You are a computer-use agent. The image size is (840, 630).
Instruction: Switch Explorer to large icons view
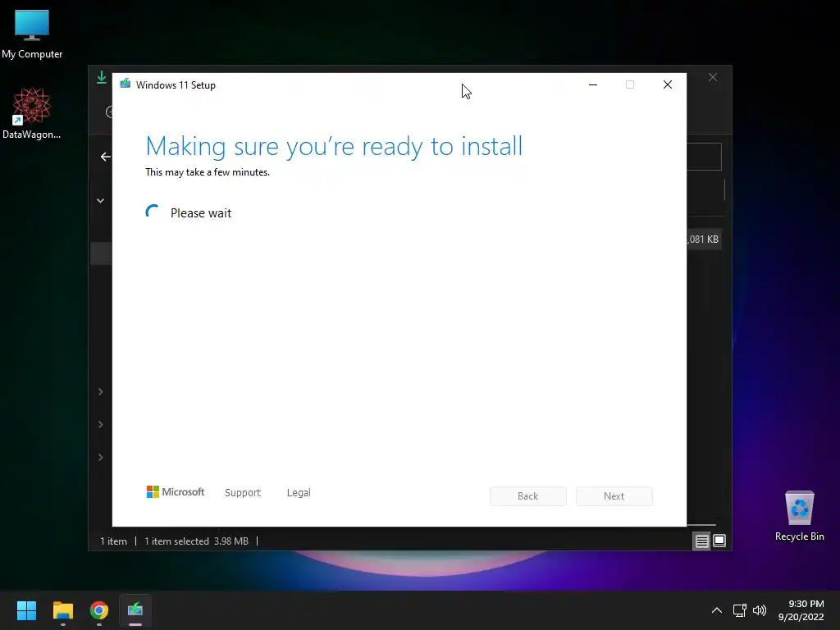pyautogui.click(x=719, y=541)
